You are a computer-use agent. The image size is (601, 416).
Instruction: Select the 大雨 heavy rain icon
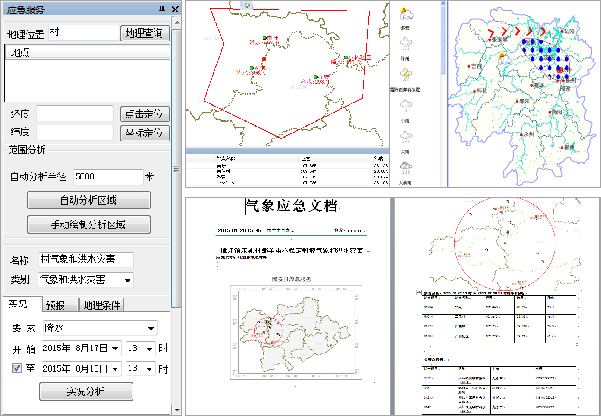point(408,134)
